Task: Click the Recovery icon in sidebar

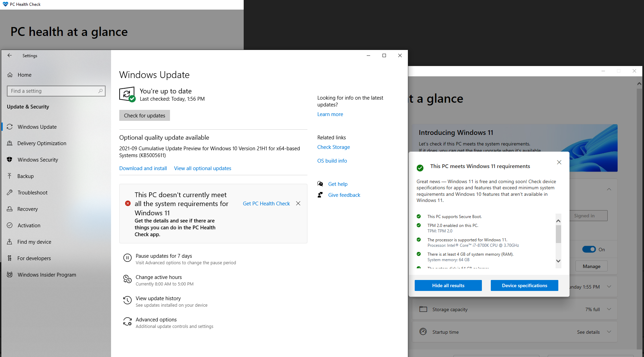Action: pyautogui.click(x=10, y=209)
